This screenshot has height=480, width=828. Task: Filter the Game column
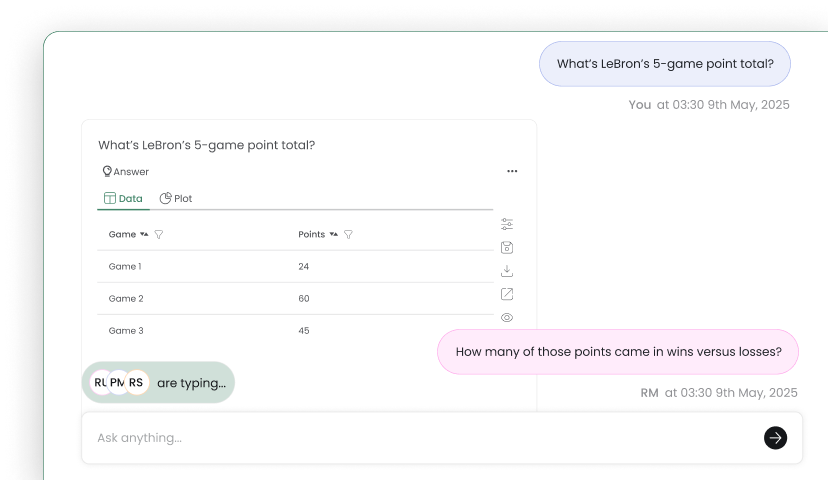159,234
